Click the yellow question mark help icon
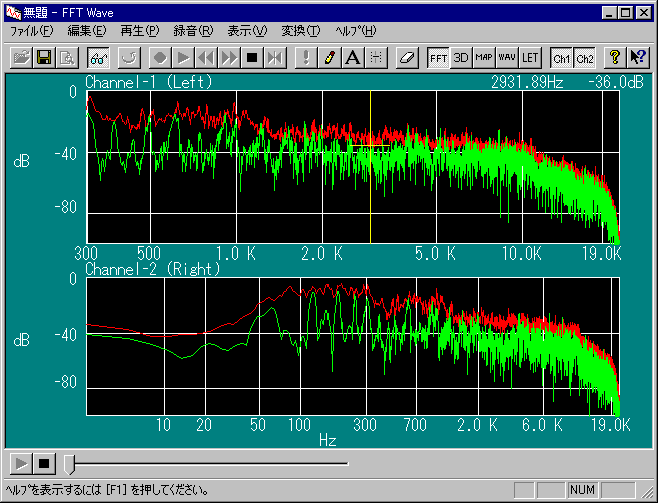 [615, 57]
